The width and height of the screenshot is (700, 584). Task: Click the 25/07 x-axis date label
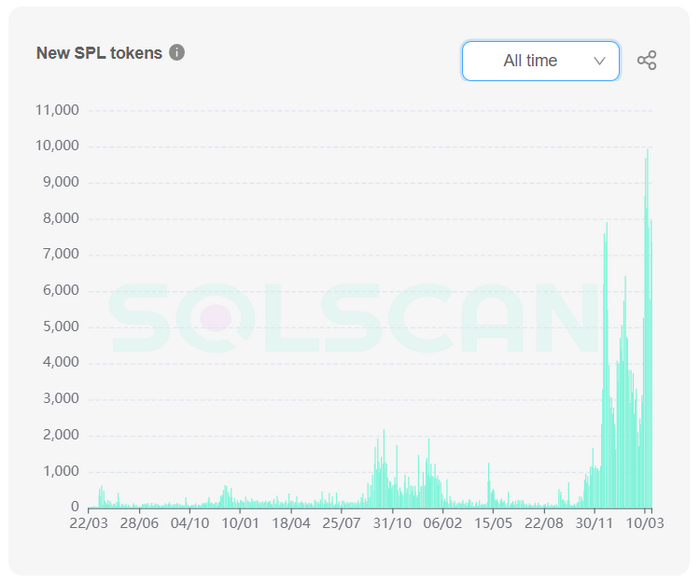click(342, 523)
